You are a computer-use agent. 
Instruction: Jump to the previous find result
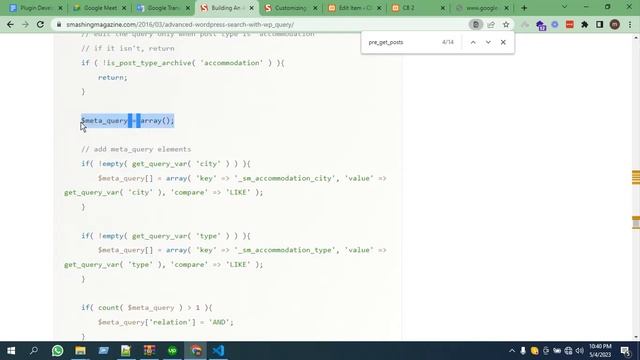[x=473, y=42]
